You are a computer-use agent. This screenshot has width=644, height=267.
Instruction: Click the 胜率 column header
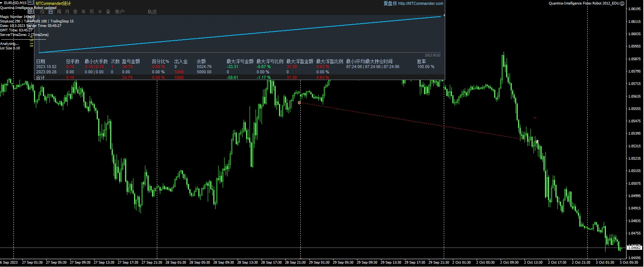422,61
